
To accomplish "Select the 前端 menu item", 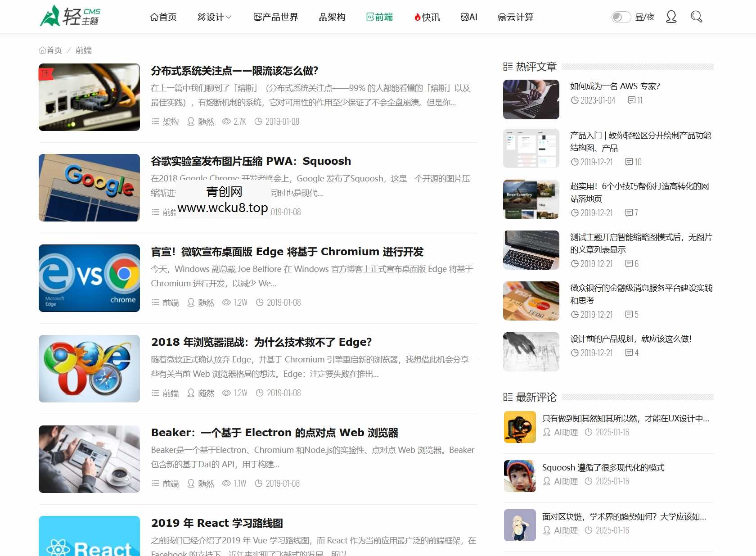I will coord(380,17).
